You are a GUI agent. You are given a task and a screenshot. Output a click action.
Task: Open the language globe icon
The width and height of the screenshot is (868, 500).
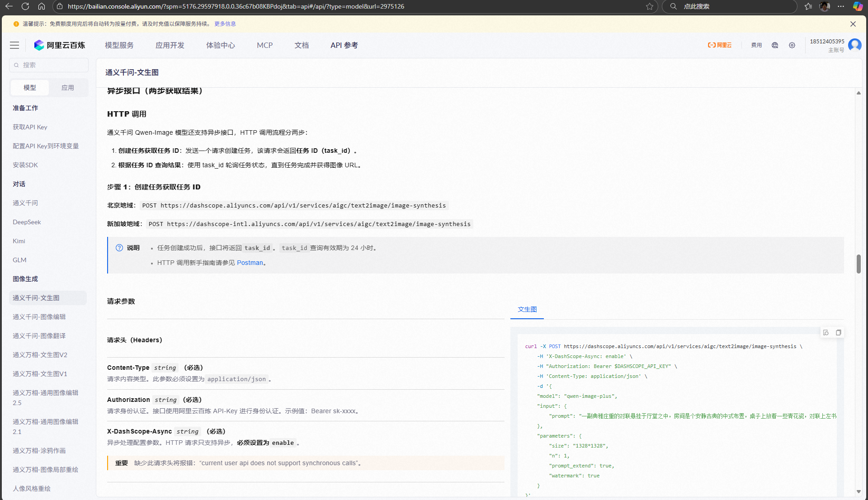(x=775, y=45)
